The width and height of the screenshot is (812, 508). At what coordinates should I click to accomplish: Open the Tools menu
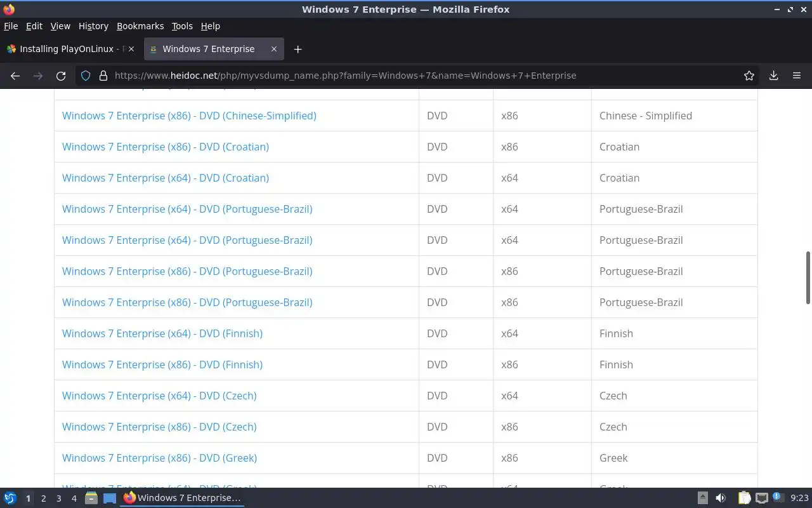pos(182,26)
